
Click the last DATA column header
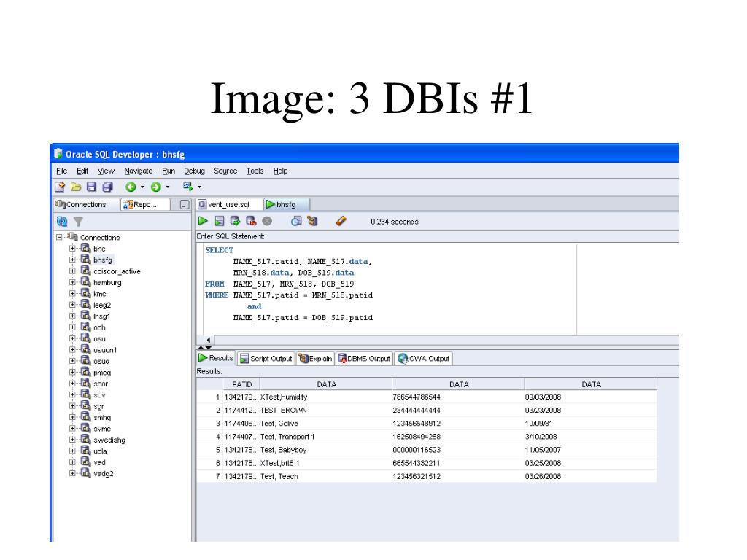[x=591, y=384]
